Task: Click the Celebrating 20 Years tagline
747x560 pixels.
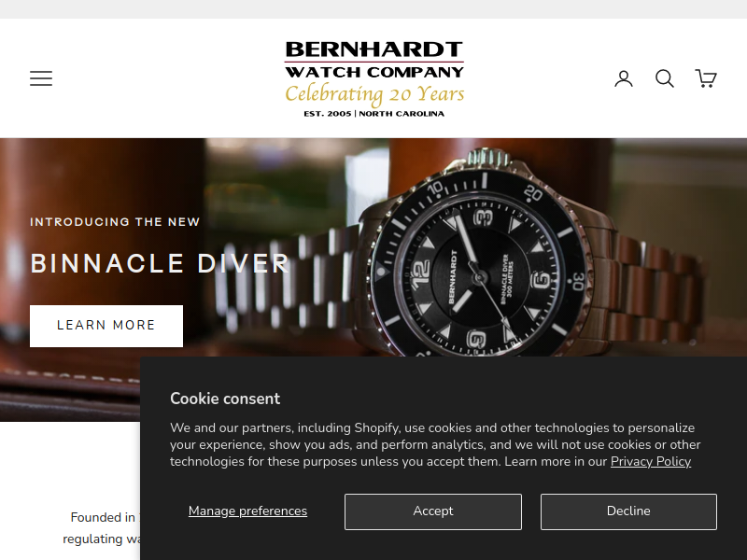Action: [374, 94]
